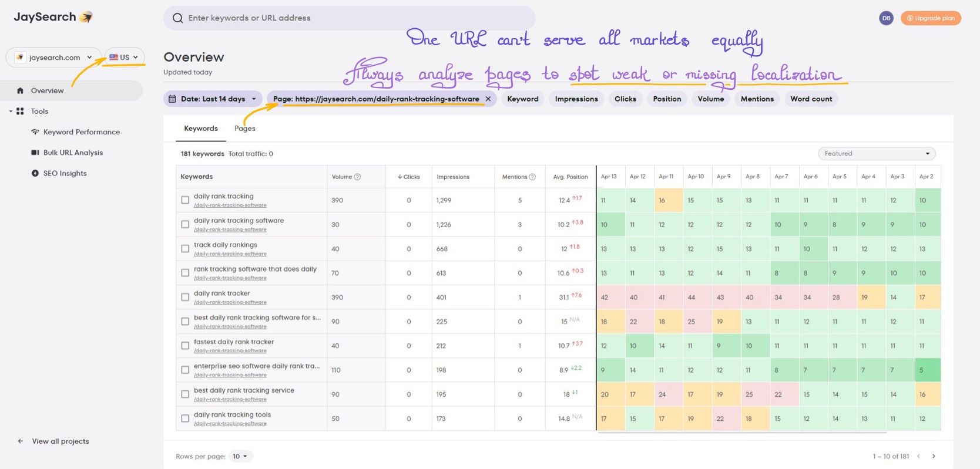Tick 'rank tracking software that does daily' checkbox

(185, 273)
